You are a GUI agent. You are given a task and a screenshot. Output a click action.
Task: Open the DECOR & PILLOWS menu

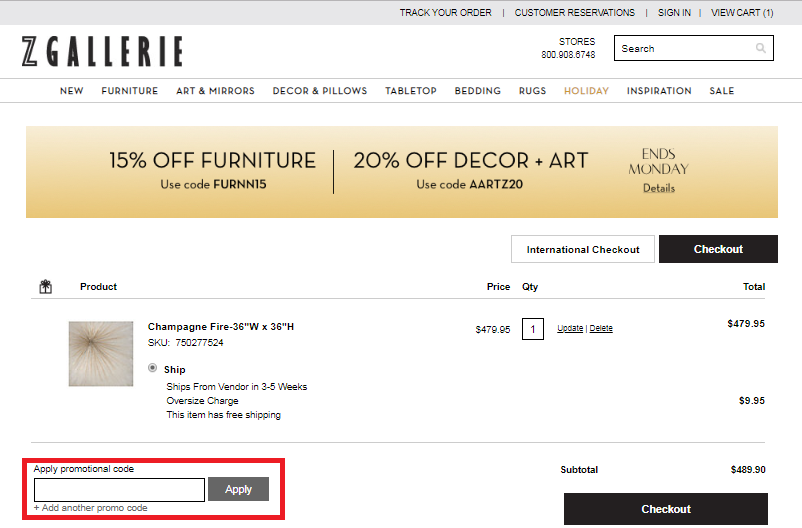pyautogui.click(x=320, y=91)
